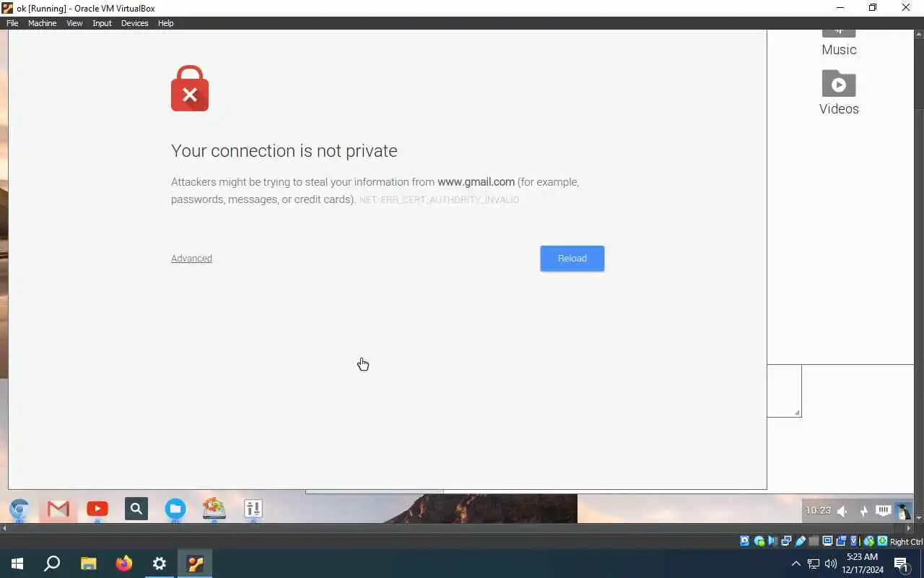
Task: Click the Advanced link
Action: coord(191,258)
